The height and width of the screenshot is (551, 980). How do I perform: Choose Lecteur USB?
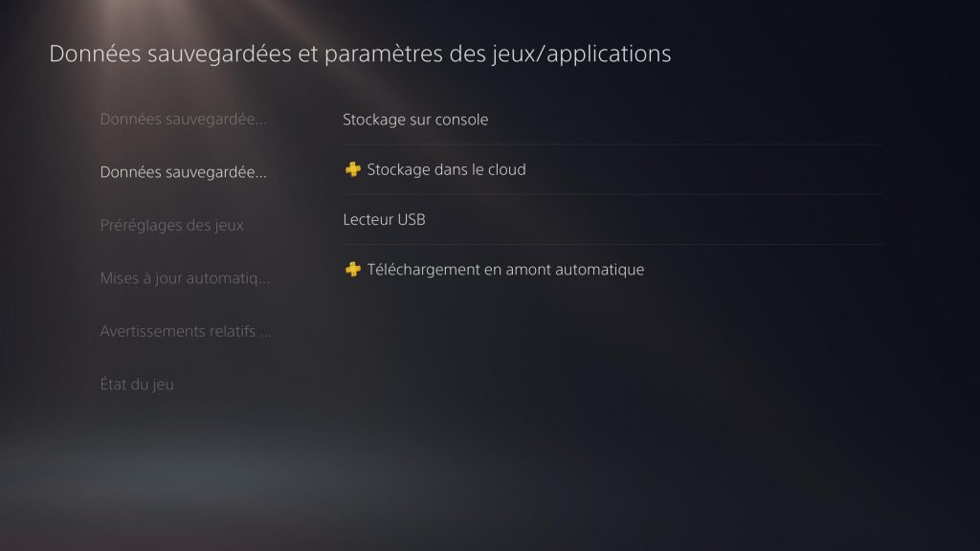[x=384, y=220]
